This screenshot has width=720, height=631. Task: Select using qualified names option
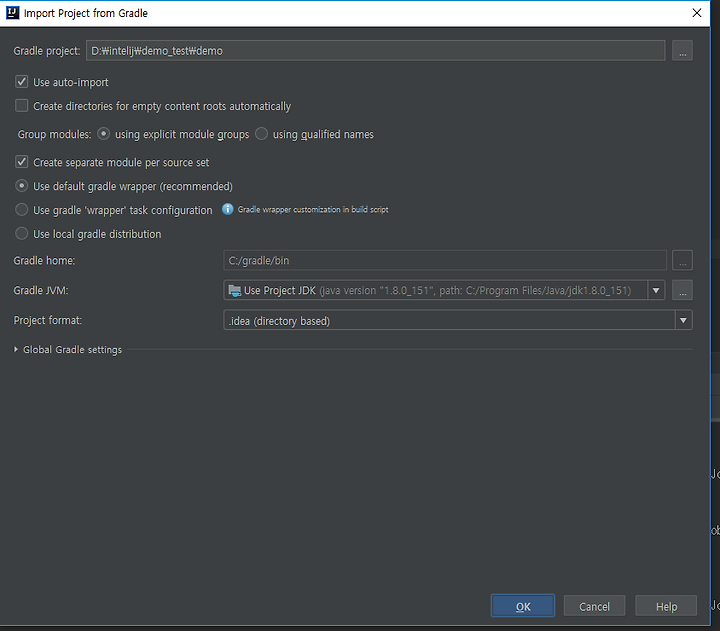262,134
